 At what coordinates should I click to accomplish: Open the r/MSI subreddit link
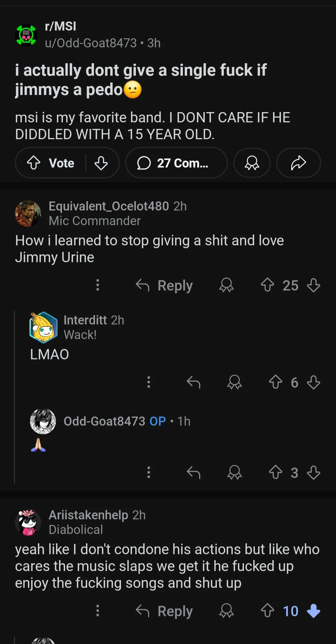point(61,26)
